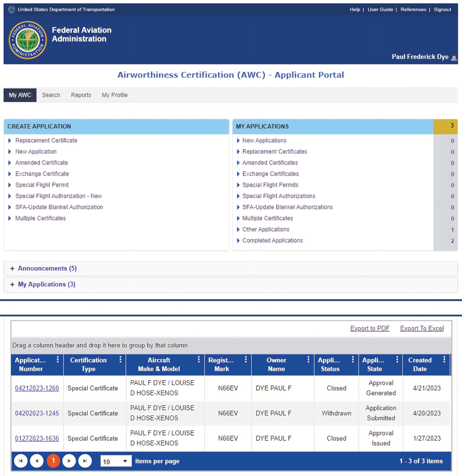Viewport: 462px width, 476px height.
Task: Go to the next page of results
Action: [69, 461]
